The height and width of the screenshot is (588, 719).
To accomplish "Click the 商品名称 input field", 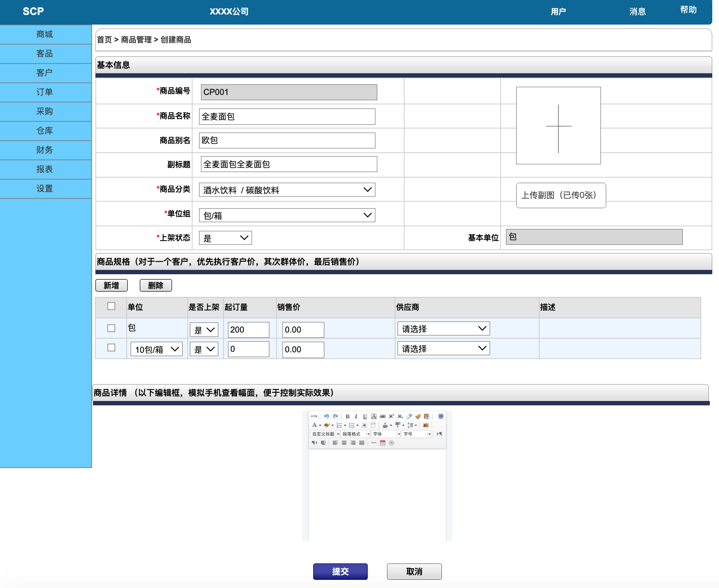I will click(x=287, y=117).
